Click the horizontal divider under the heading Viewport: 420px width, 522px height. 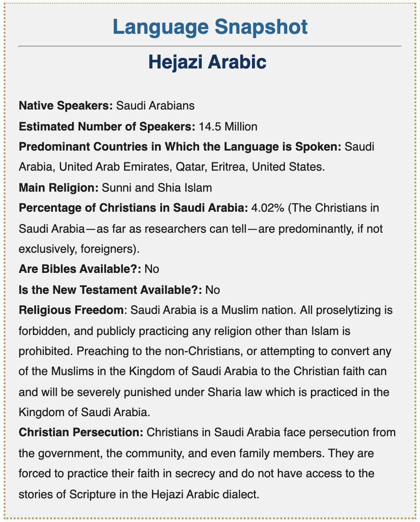pos(210,46)
